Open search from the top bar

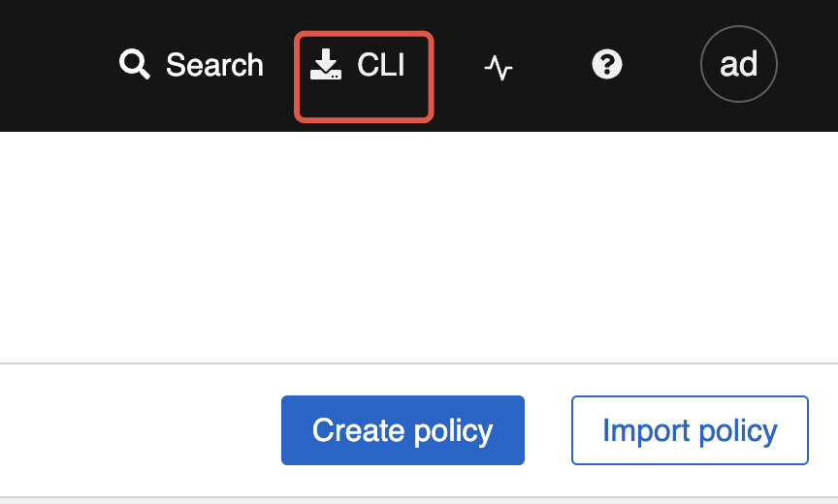(x=191, y=65)
